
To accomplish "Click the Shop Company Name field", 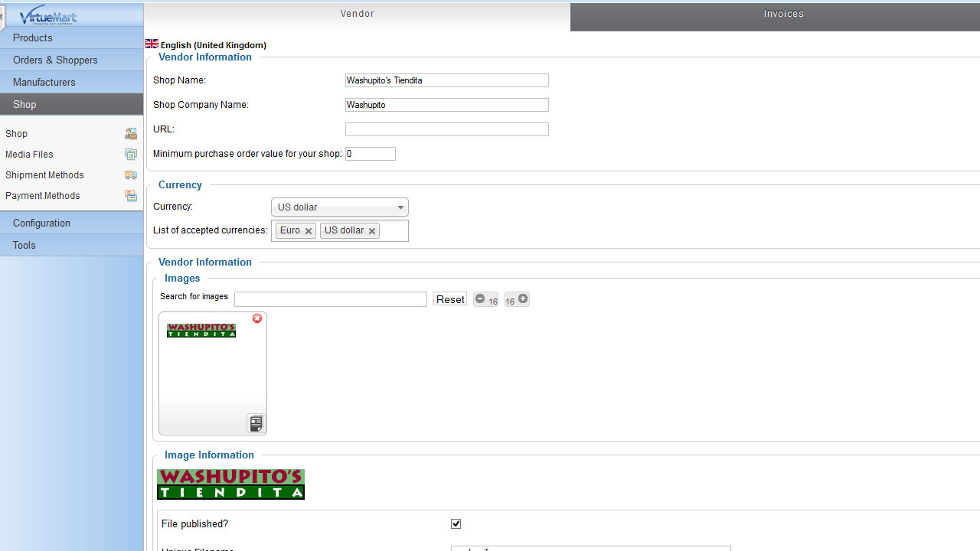I will click(447, 105).
